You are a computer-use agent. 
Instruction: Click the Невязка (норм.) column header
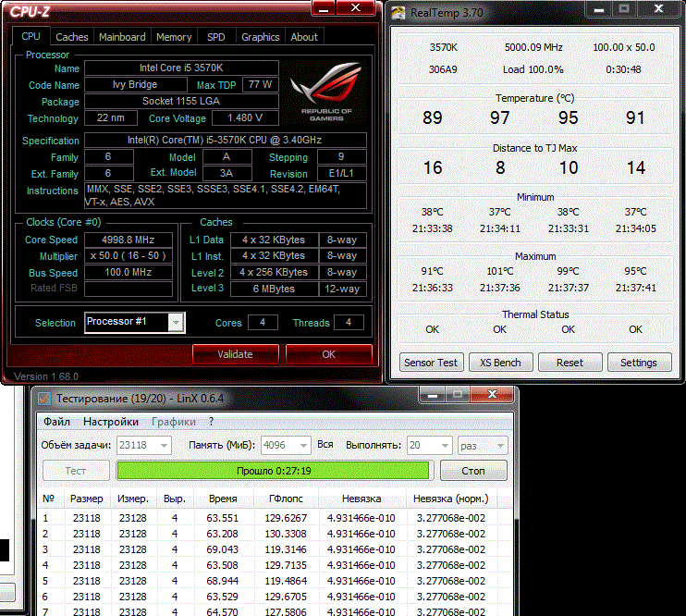[x=450, y=499]
